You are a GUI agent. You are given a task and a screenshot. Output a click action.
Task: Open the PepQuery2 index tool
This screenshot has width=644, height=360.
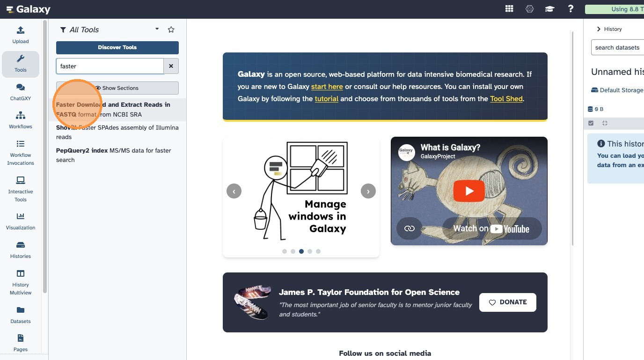point(117,155)
